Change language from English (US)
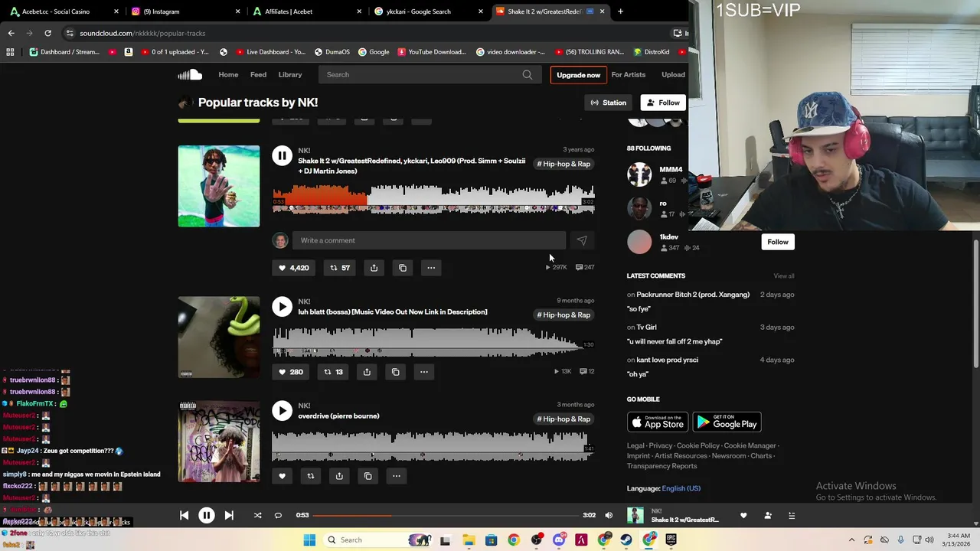This screenshot has width=980, height=551. coord(681,488)
